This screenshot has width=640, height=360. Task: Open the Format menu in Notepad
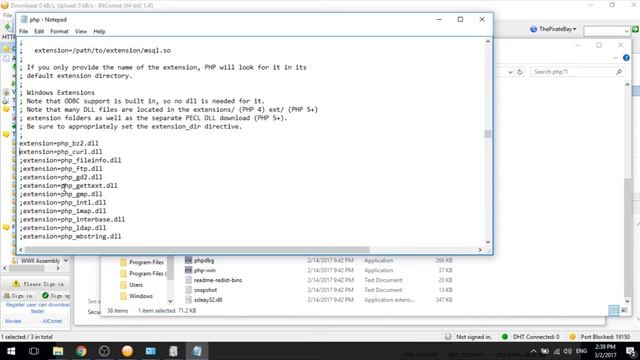click(x=59, y=31)
